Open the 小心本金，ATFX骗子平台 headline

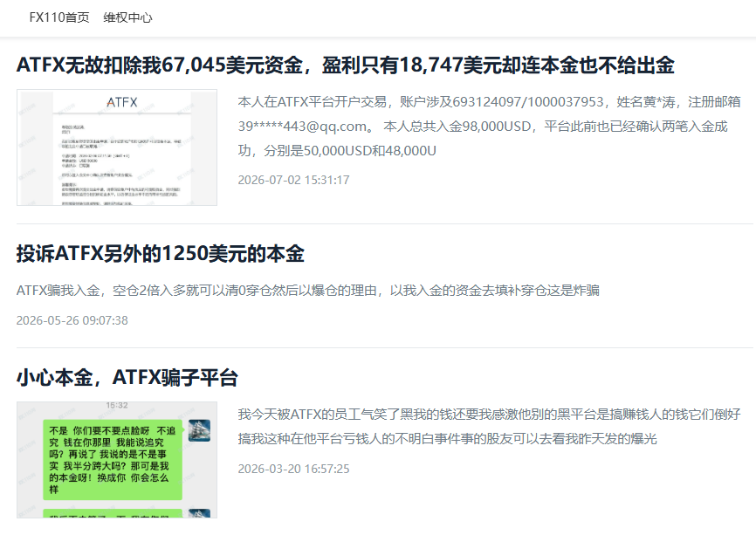tap(127, 377)
